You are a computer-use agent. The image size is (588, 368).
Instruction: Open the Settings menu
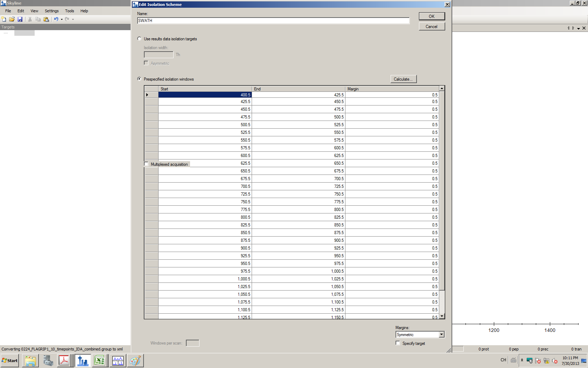pos(51,11)
